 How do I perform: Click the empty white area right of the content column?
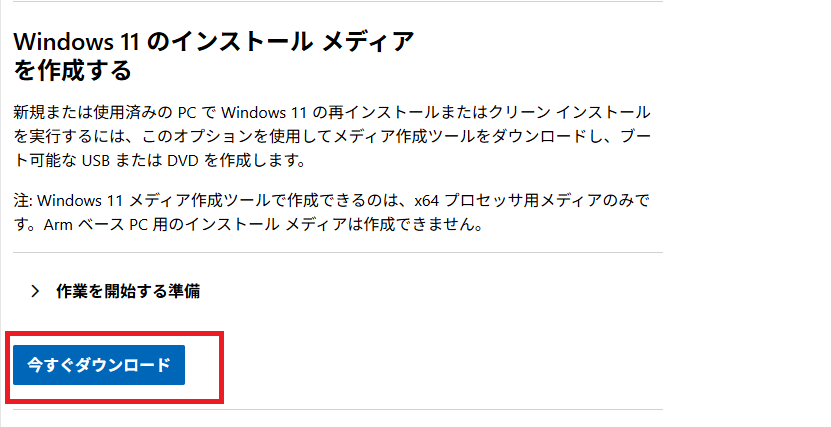click(747, 212)
